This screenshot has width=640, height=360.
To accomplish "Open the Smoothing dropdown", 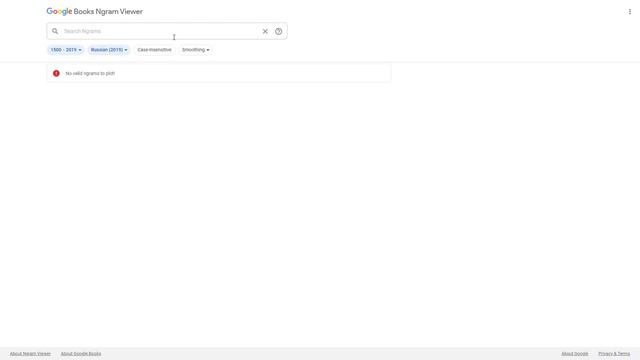I will (196, 50).
